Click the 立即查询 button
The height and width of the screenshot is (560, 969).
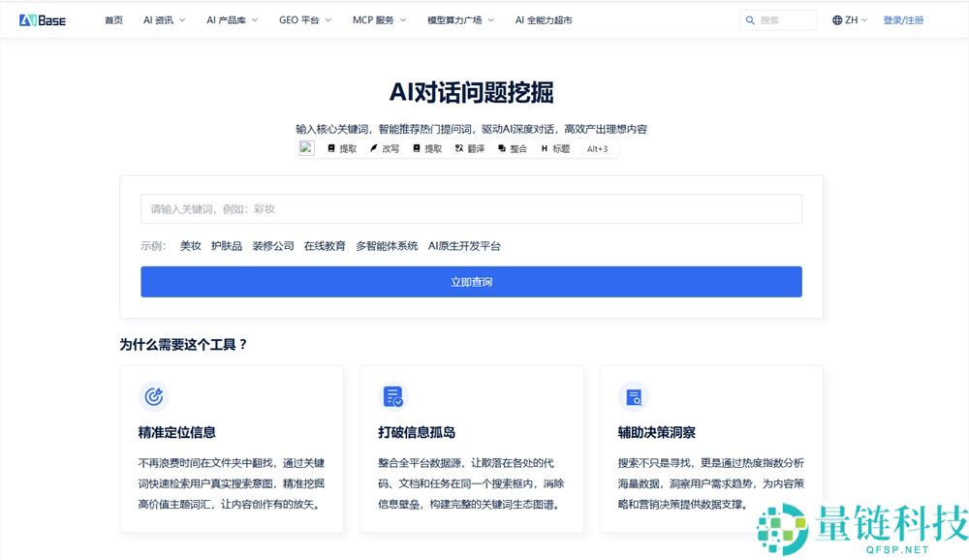pyautogui.click(x=472, y=282)
